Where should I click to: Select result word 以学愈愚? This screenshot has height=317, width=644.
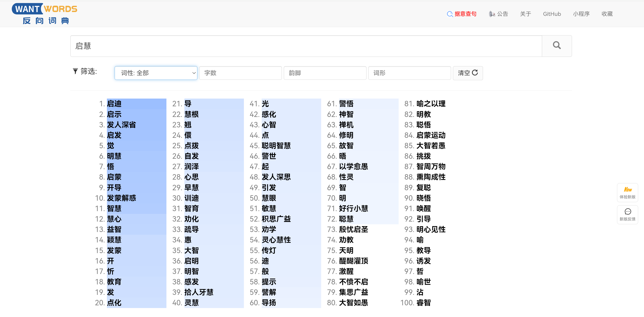pos(354,166)
